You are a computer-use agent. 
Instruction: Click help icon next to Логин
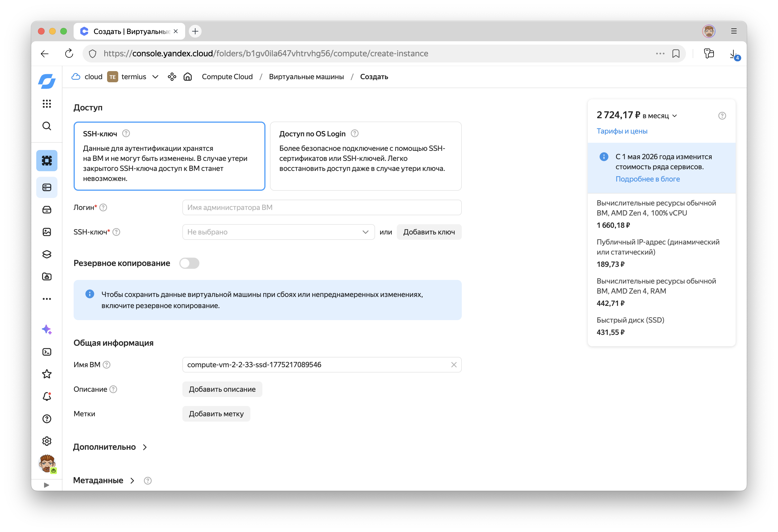[103, 207]
